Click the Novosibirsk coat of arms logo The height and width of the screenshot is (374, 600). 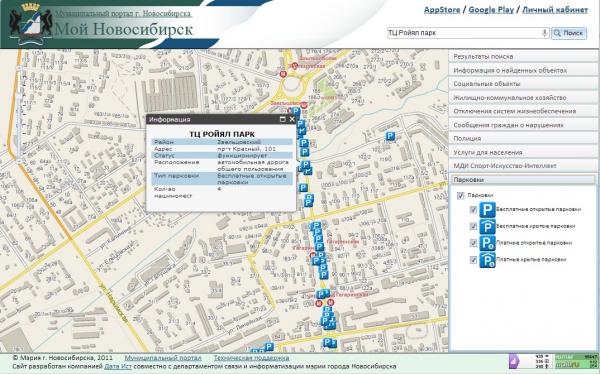pos(31,24)
